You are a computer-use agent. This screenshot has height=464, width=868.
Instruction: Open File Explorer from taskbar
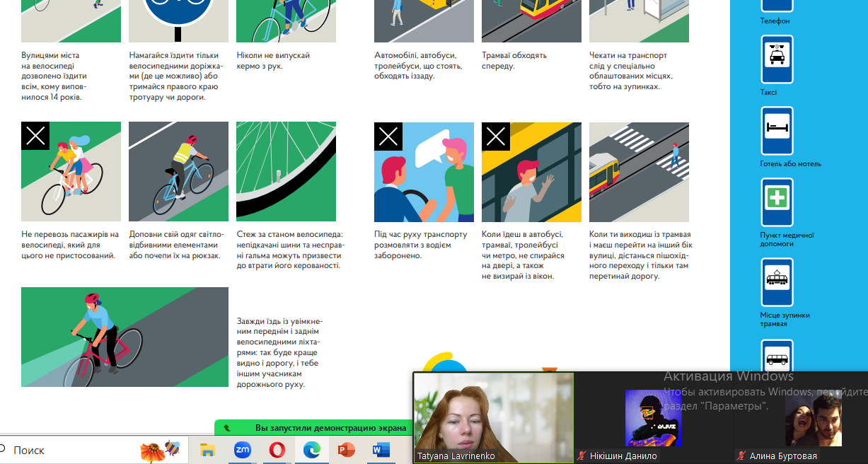click(x=208, y=450)
